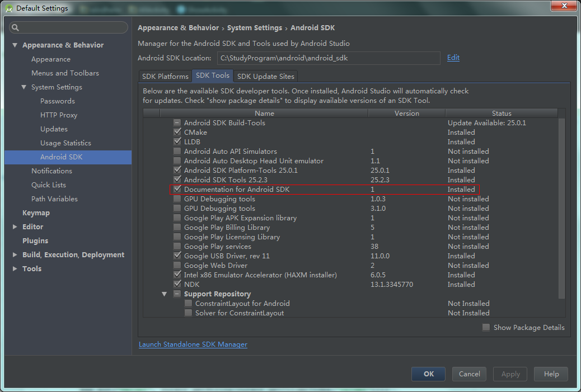
Task: Click the search magnifier icon in the settings filter
Action: [x=16, y=27]
